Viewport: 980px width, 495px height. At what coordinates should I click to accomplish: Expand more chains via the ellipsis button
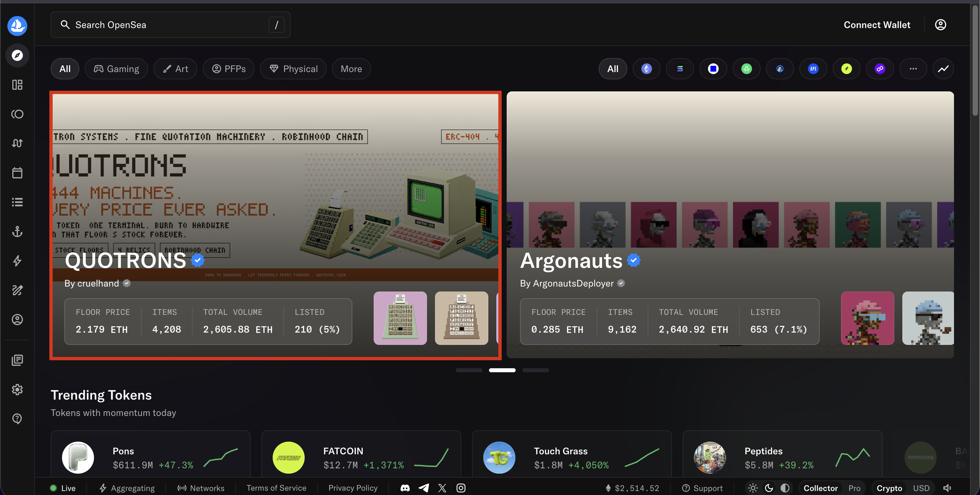913,69
